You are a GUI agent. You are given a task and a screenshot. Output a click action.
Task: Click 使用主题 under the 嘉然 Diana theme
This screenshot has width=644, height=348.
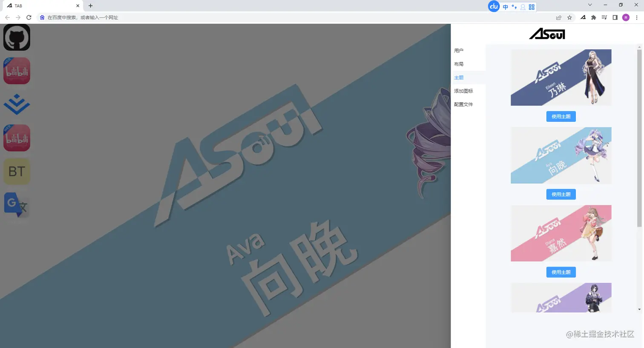tap(561, 272)
